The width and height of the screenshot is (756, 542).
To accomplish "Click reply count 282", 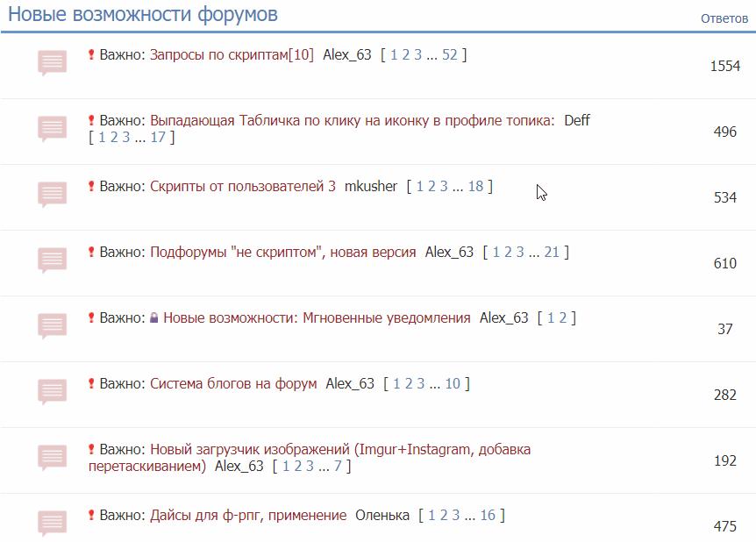I will tap(724, 395).
